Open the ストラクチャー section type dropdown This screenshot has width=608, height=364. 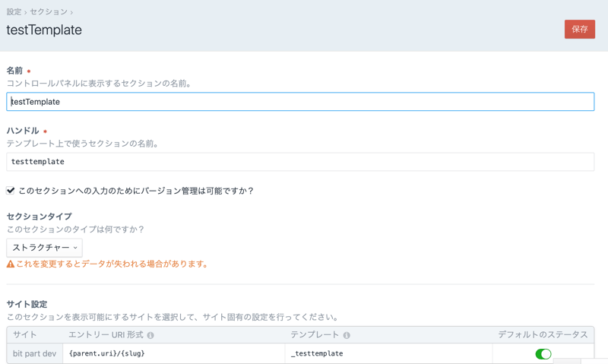point(44,248)
